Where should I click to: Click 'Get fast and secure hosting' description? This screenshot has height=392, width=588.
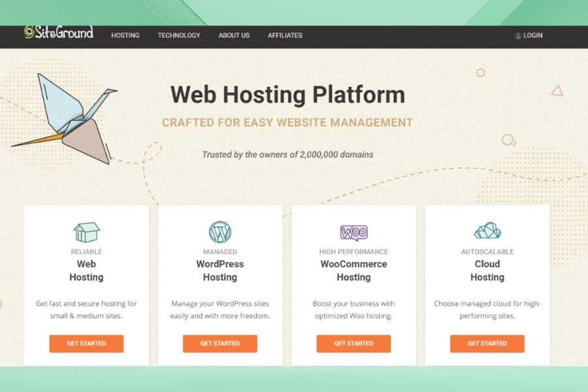tap(86, 310)
